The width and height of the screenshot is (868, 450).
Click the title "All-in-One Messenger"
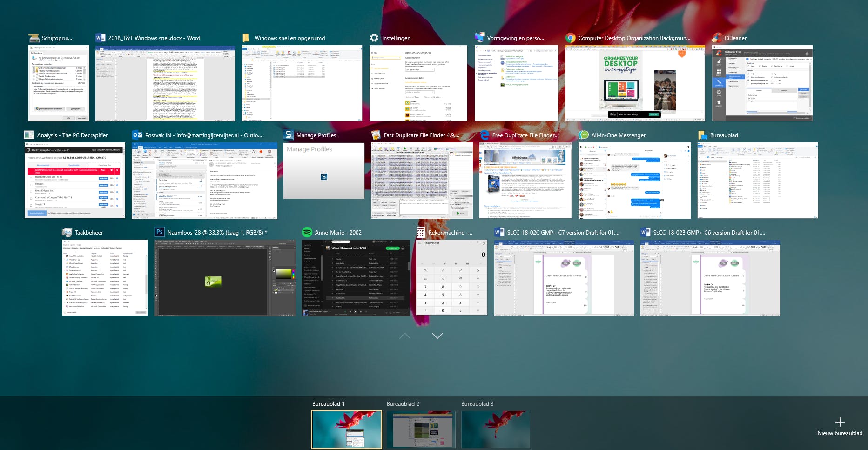619,135
